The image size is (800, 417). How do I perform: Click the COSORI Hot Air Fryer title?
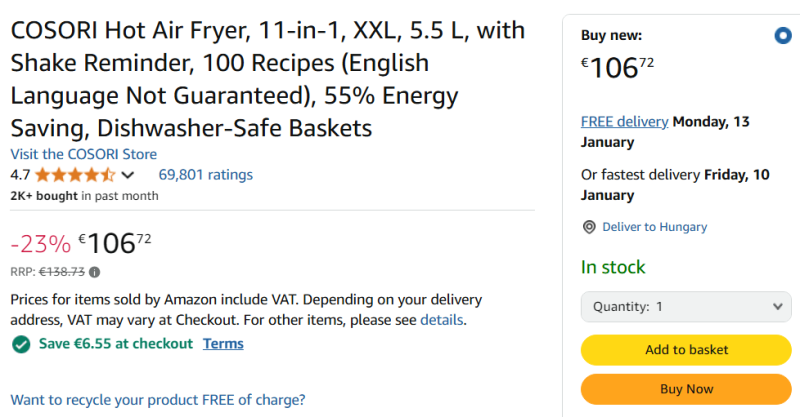(268, 79)
